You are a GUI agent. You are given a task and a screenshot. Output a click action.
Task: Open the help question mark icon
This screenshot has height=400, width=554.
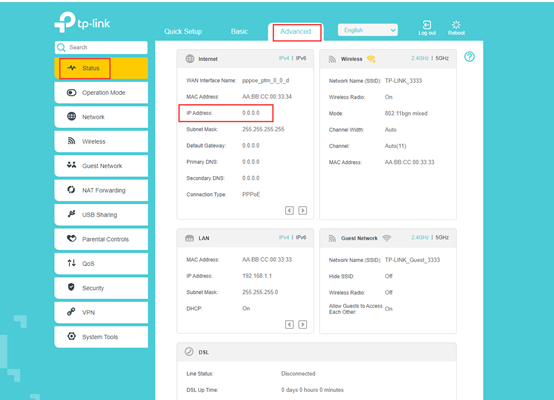[x=469, y=57]
